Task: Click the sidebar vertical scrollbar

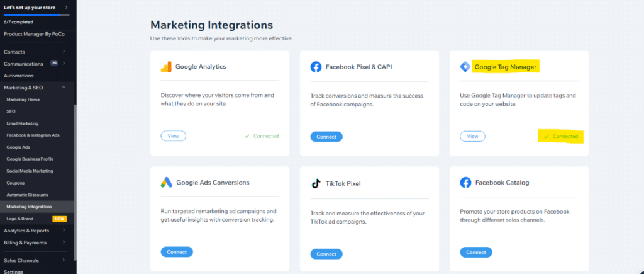Action: (x=75, y=182)
